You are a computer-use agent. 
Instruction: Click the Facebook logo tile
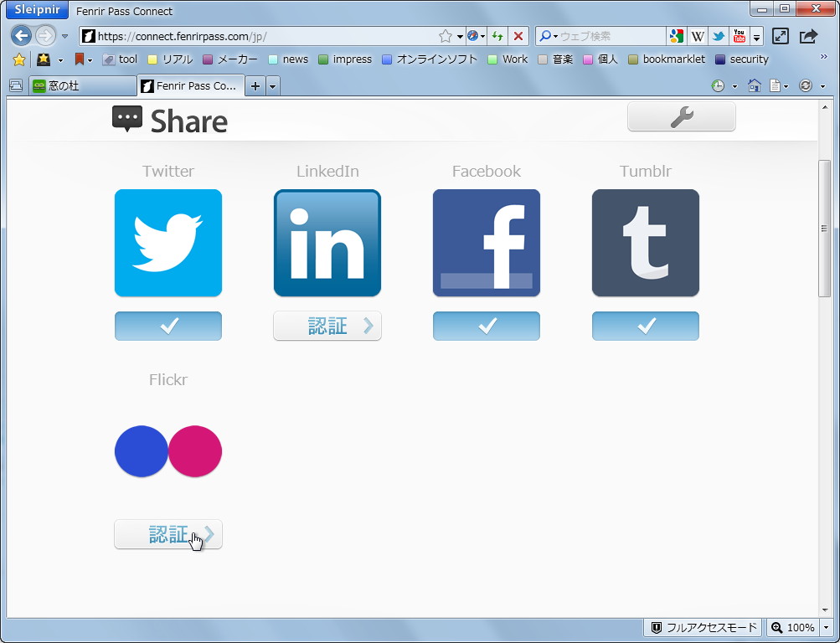[487, 243]
